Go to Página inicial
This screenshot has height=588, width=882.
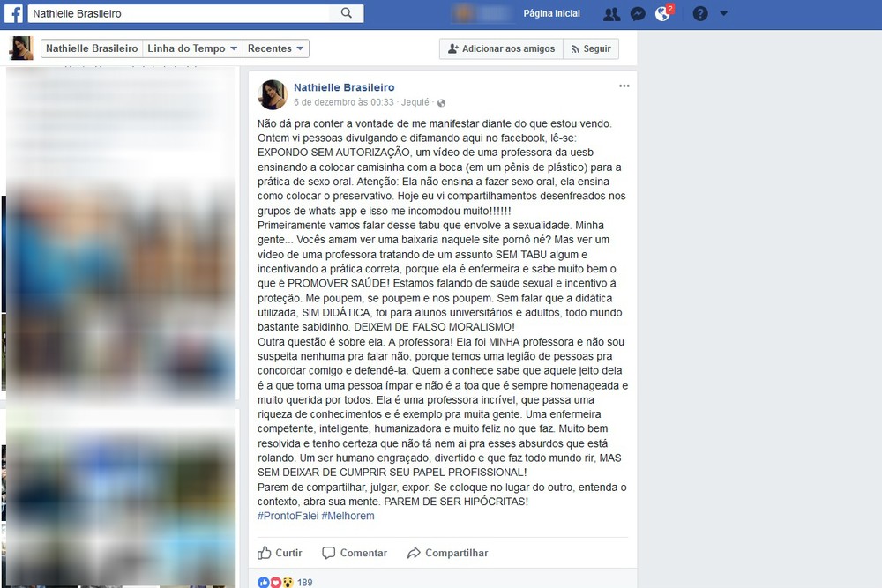tap(551, 13)
